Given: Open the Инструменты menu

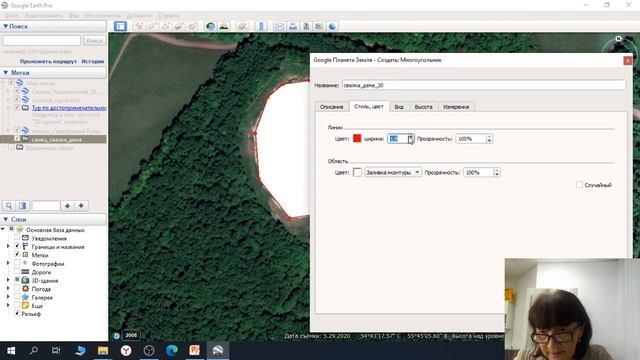Looking at the screenshot, I should (x=102, y=16).
